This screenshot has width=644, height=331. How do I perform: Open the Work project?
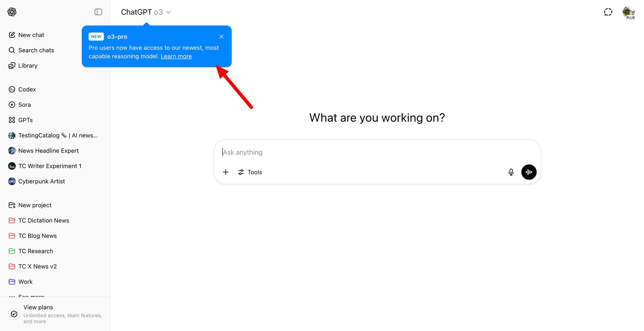pos(55,282)
